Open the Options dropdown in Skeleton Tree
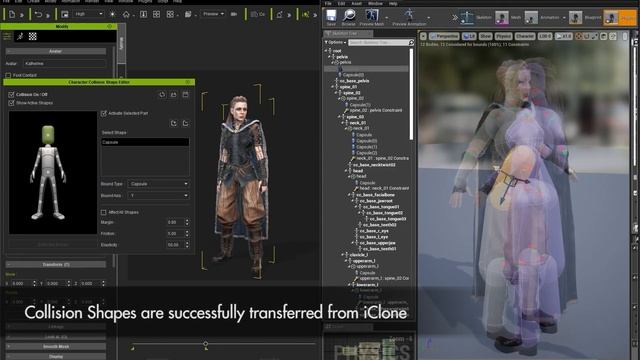The width and height of the screenshot is (640, 360). click(336, 42)
